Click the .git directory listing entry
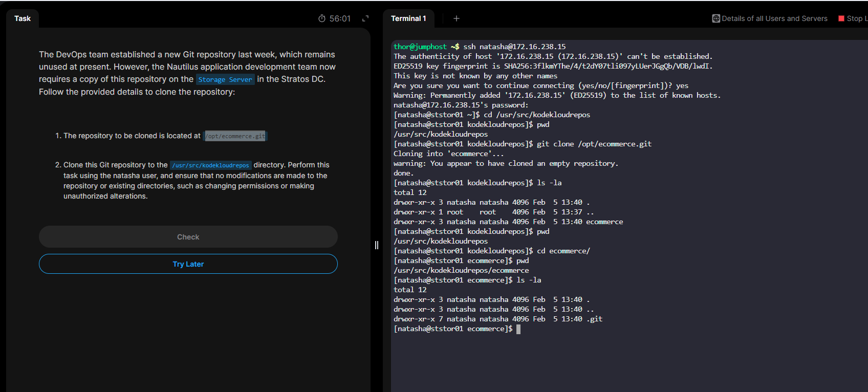868x392 pixels. coord(594,319)
